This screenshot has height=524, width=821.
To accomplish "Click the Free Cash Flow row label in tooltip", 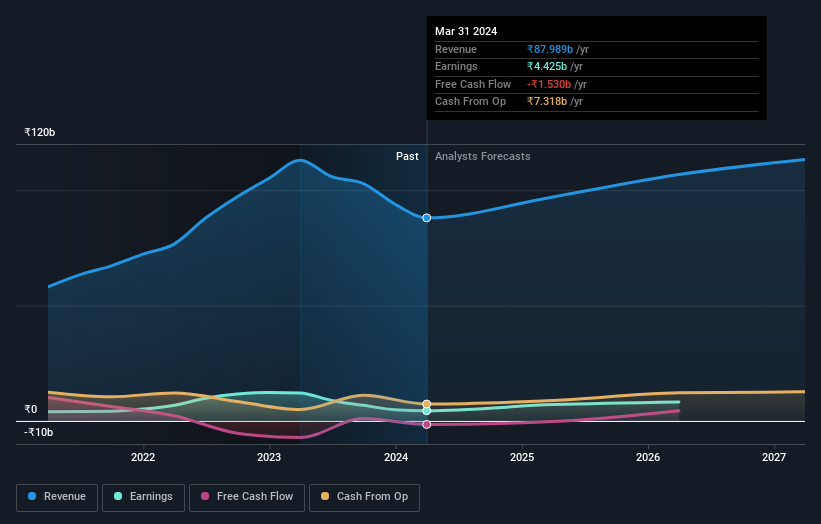I will tap(473, 84).
